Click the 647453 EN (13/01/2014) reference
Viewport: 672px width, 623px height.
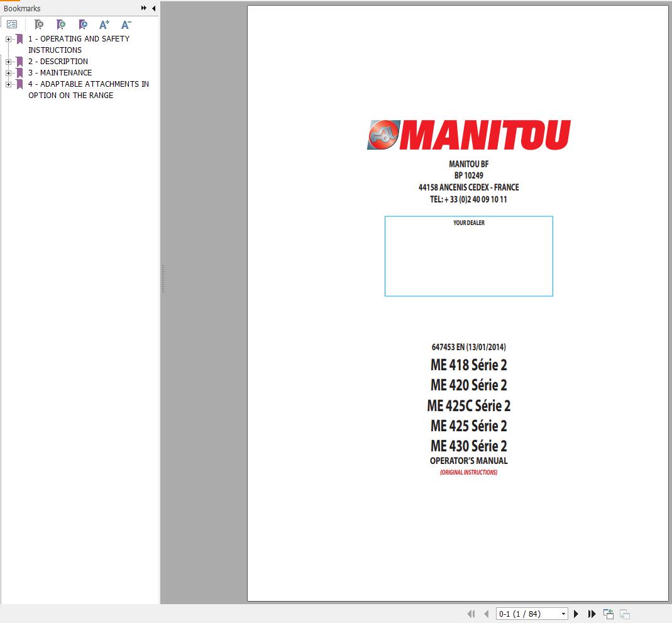coord(469,347)
